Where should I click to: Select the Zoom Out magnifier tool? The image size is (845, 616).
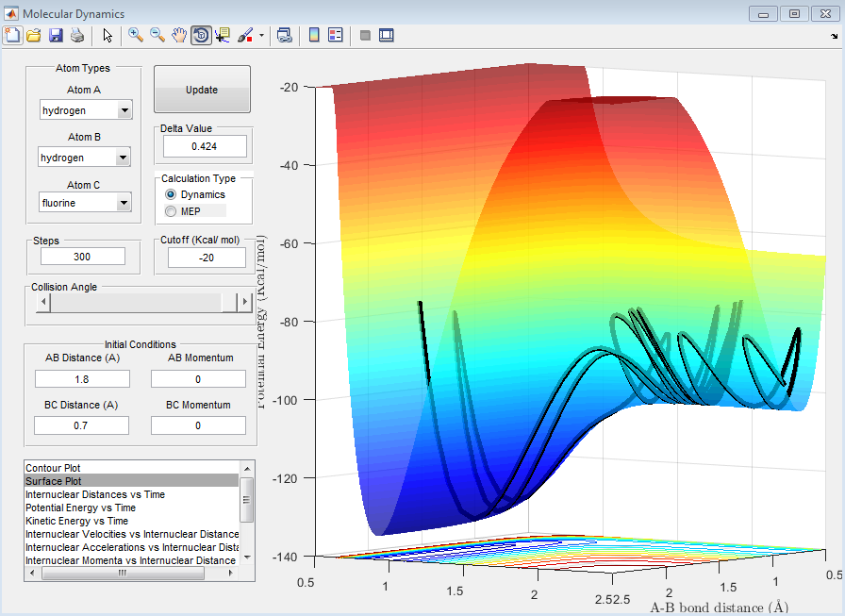157,35
